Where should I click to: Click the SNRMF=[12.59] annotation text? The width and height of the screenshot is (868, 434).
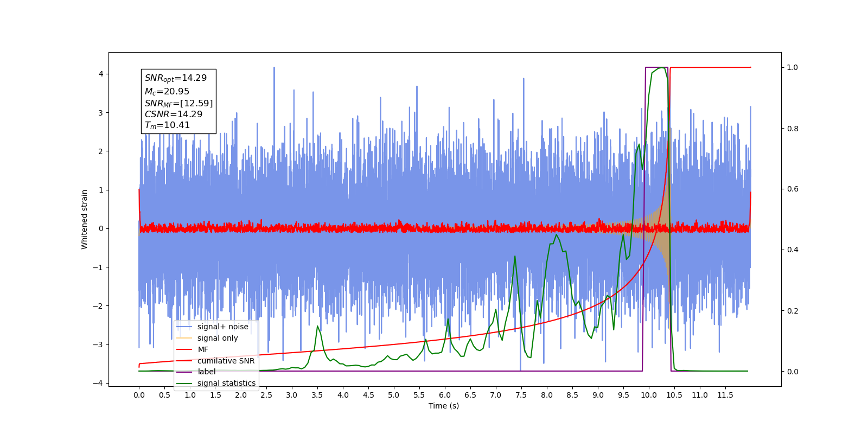pos(178,103)
